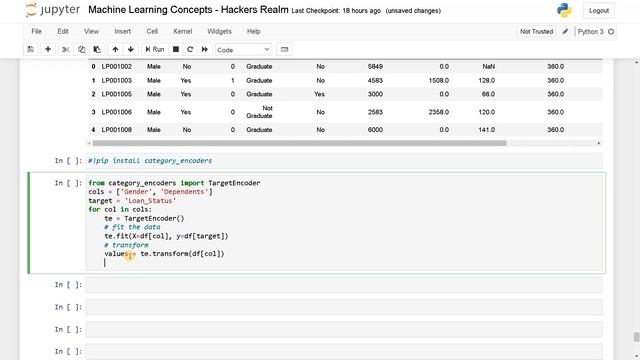Viewport: 640px width, 360px height.
Task: Open the View menu
Action: click(x=91, y=31)
